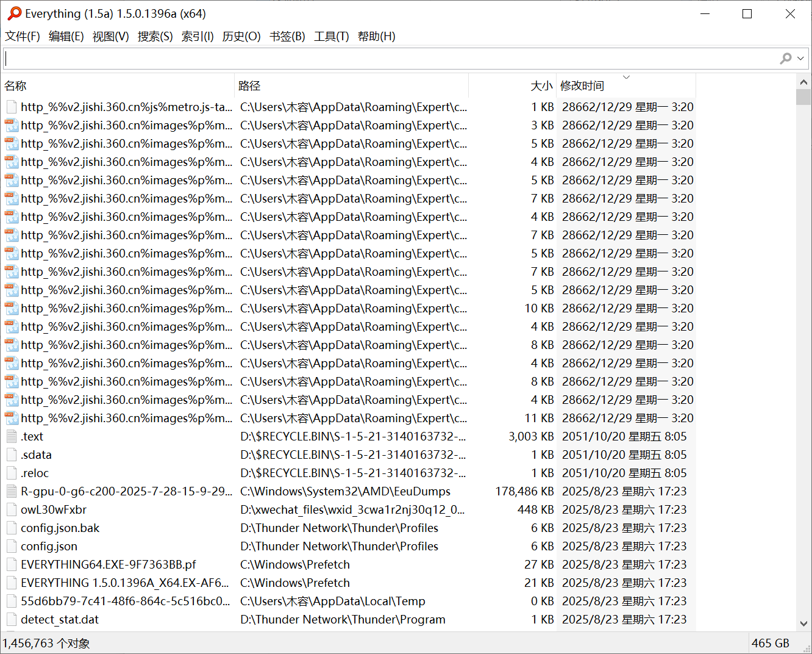Select the file name .text

32,437
